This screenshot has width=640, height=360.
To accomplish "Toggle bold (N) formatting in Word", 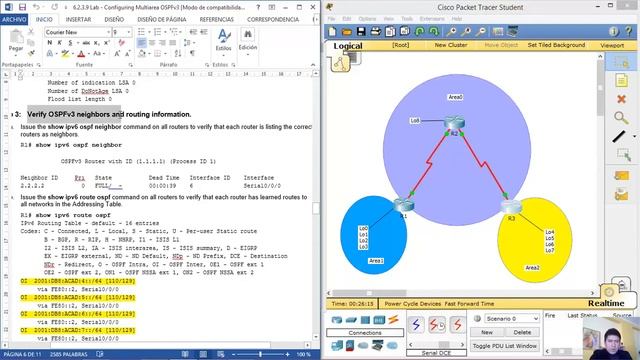I will [50, 43].
